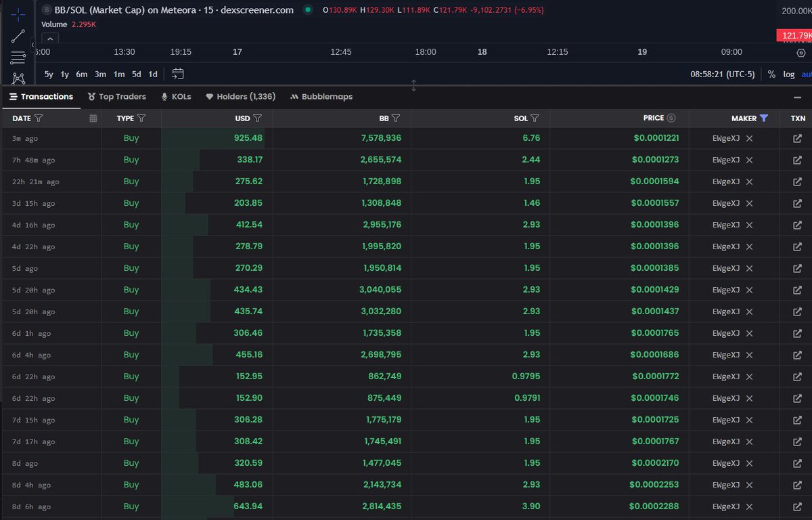
Task: Click the 6.76 SOL value
Action: click(532, 138)
